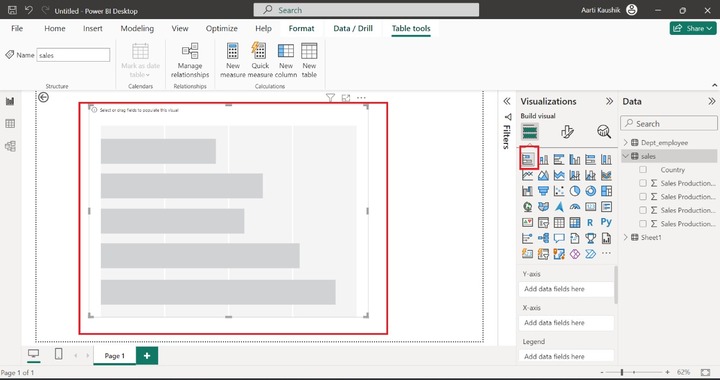
Task: Check the Country field checkbox
Action: click(643, 170)
